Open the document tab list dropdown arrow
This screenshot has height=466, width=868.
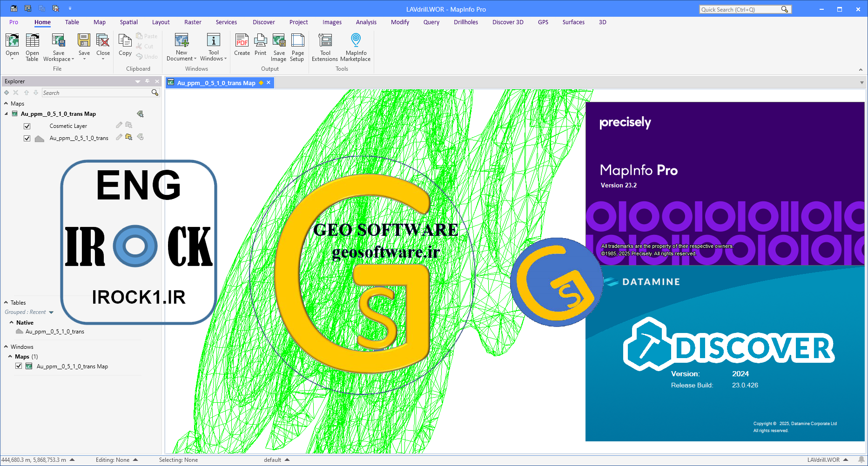862,83
